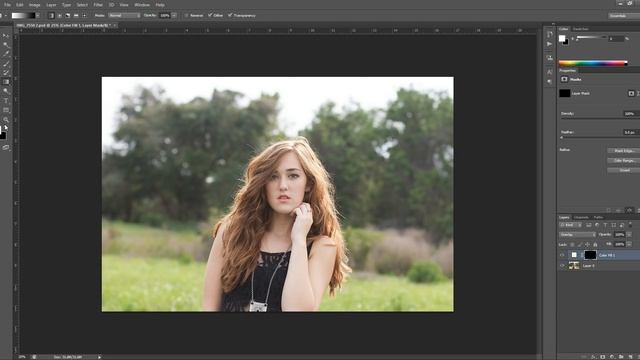Open the Select menu
Viewport: 640px width, 360px height.
[x=82, y=5]
